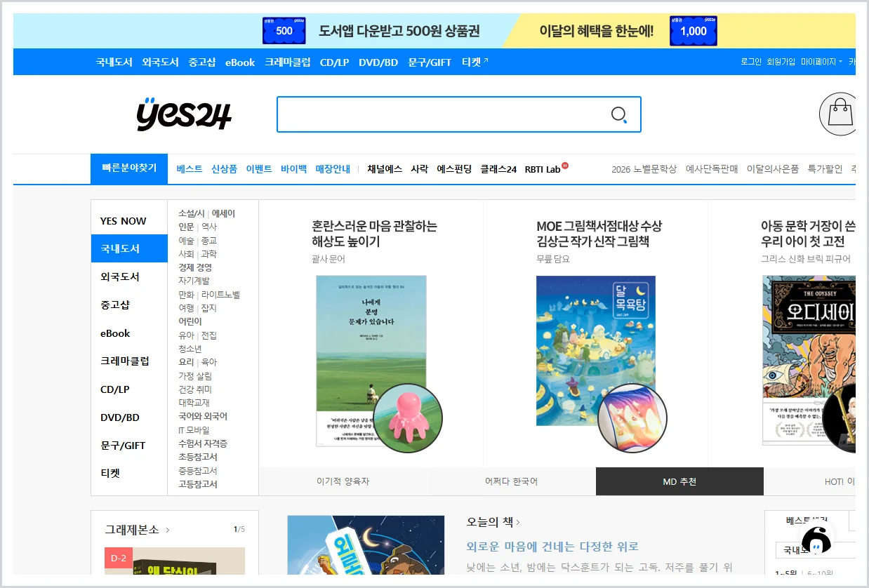The width and height of the screenshot is (869, 588).
Task: Open the 채널예스 link
Action: (385, 169)
